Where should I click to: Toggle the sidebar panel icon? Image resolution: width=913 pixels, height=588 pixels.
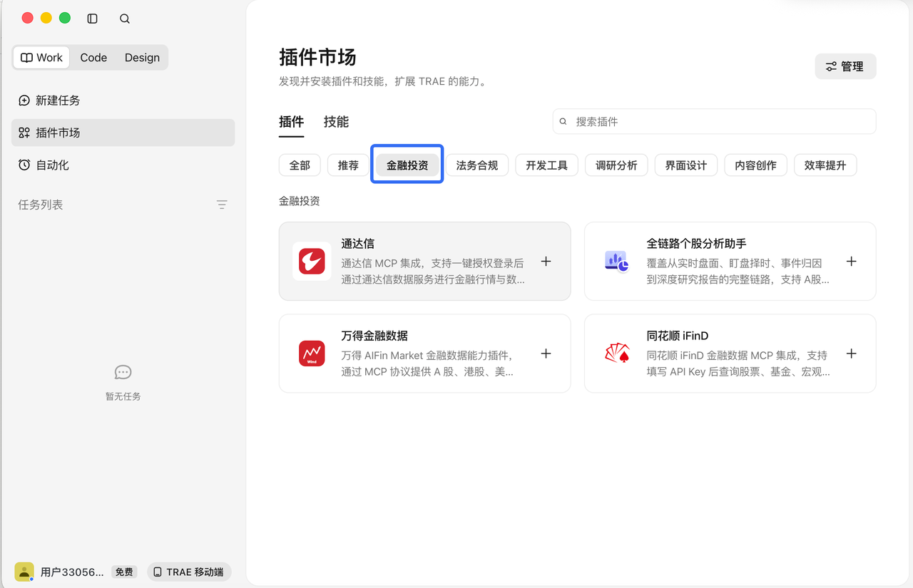tap(93, 19)
